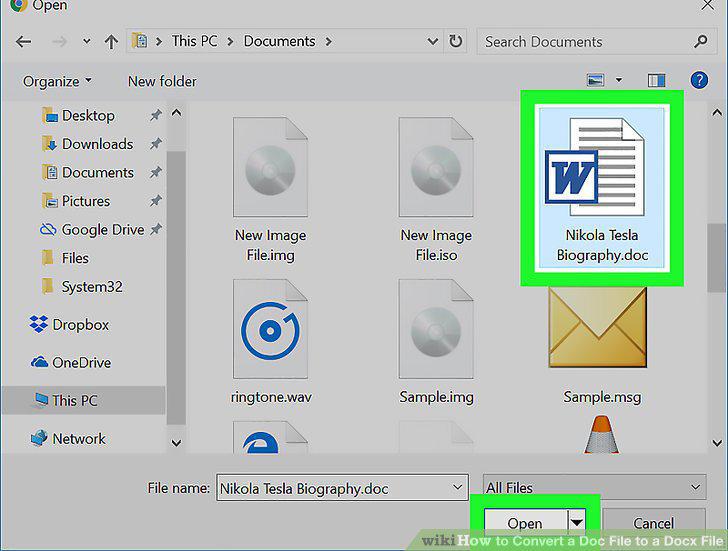The width and height of the screenshot is (728, 551).
Task: Click the ringtone.wav file name
Action: tap(271, 397)
